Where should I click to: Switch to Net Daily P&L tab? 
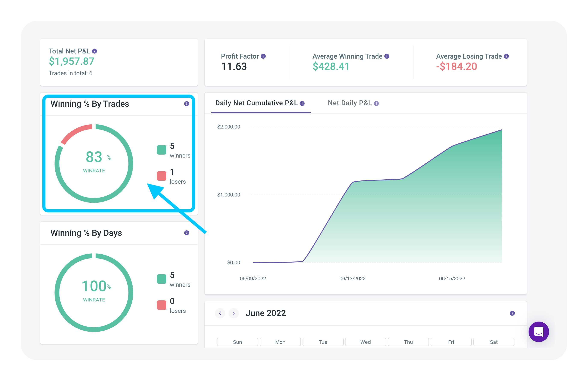click(350, 103)
